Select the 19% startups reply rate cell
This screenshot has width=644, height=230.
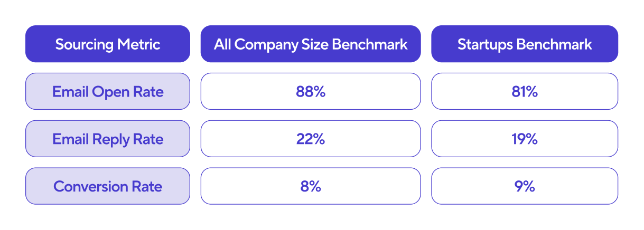coord(525,139)
